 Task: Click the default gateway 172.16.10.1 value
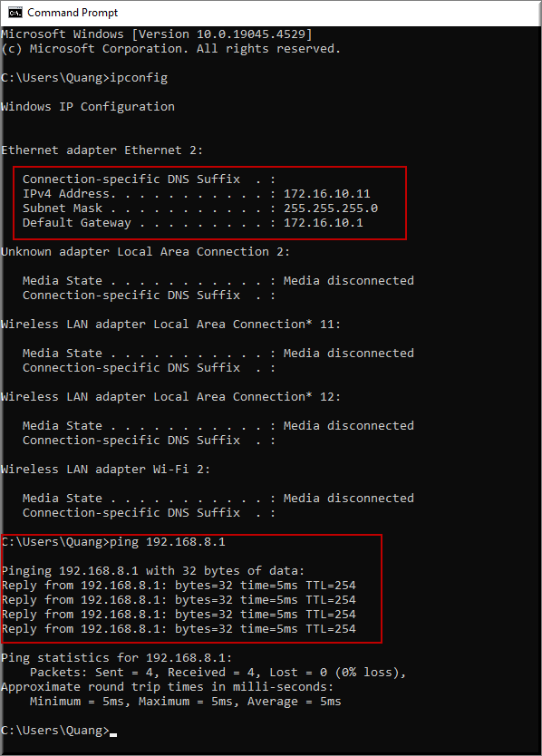coord(323,223)
